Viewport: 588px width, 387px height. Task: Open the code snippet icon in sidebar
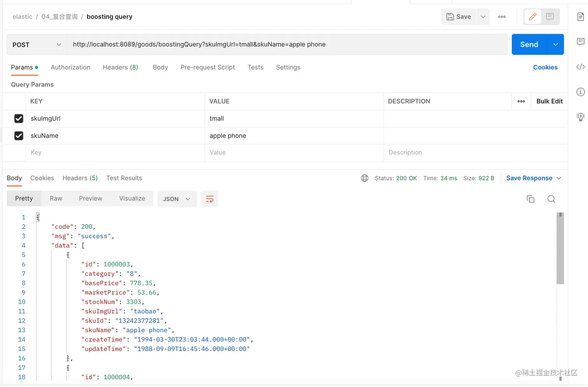coord(580,67)
